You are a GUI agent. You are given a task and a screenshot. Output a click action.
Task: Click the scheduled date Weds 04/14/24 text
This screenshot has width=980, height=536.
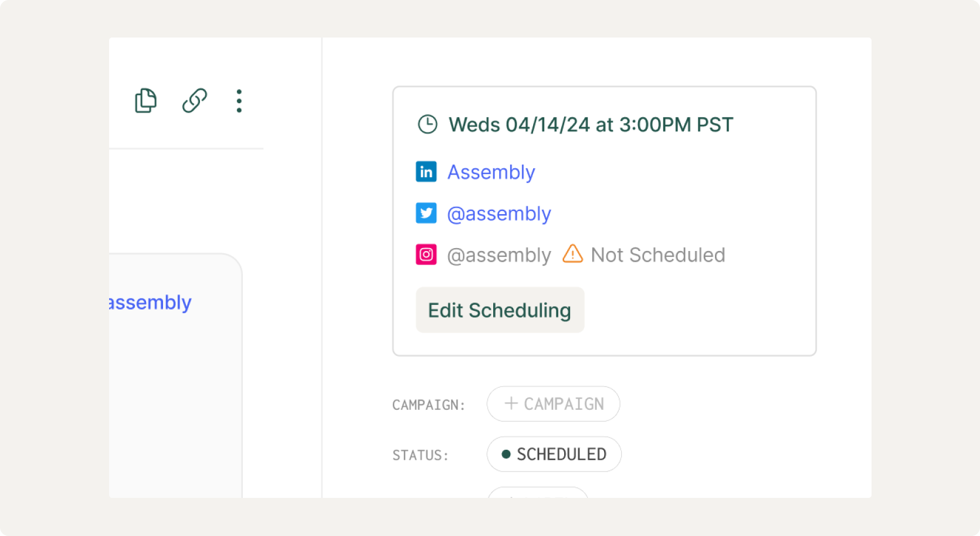click(x=591, y=125)
